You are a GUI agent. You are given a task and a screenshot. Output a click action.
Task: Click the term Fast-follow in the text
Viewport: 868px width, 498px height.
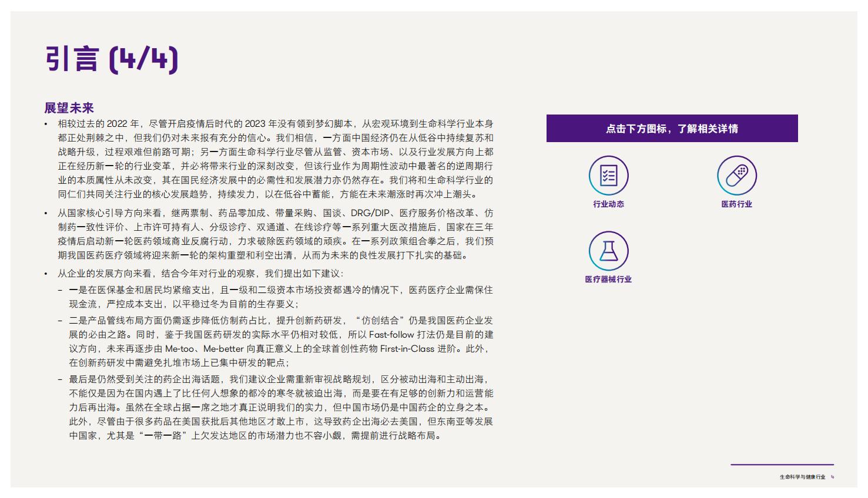click(x=391, y=335)
